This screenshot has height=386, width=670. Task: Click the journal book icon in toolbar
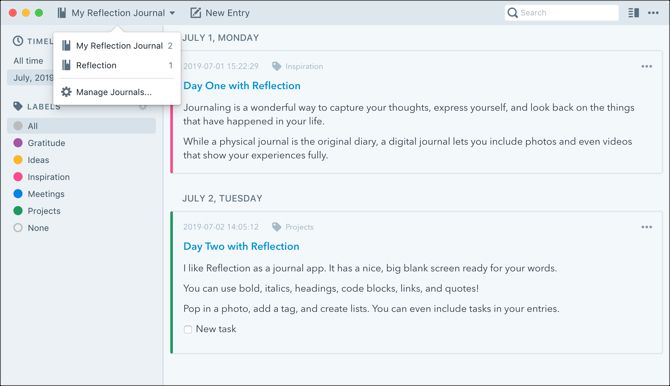[62, 13]
